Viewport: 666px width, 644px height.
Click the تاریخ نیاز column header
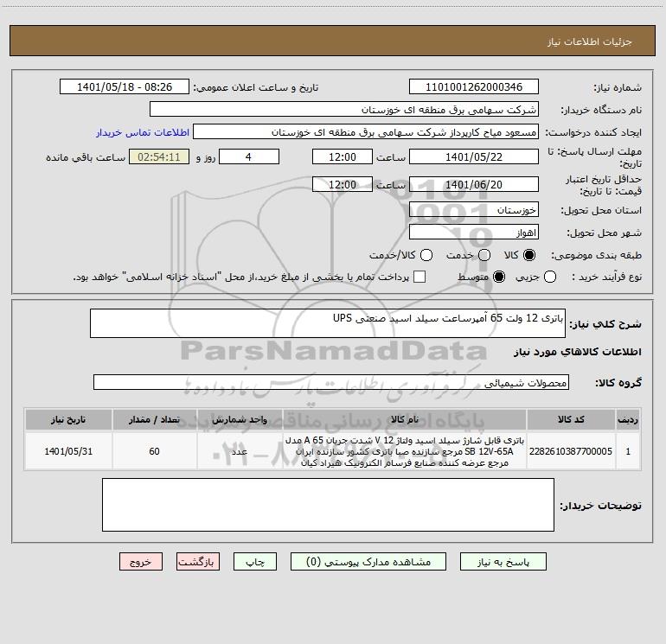[x=68, y=419]
